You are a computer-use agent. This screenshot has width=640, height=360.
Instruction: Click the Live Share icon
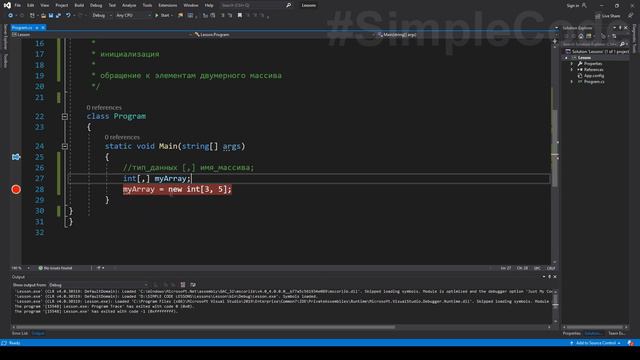point(598,16)
